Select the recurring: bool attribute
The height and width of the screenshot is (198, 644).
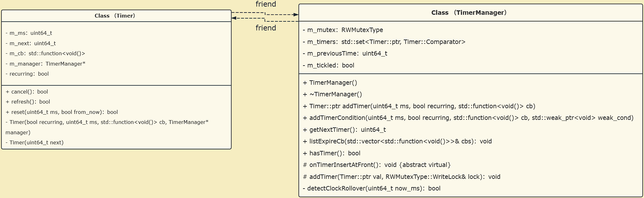[27, 74]
